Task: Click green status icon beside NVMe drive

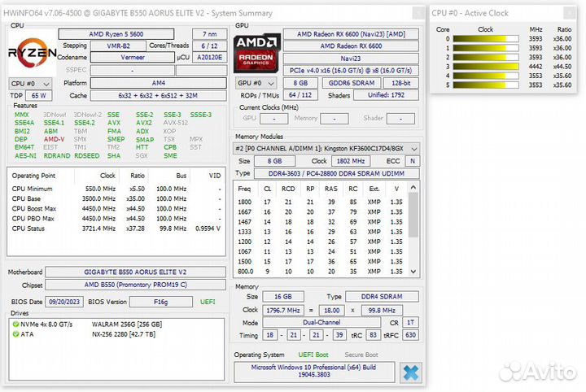Action: 15,324
